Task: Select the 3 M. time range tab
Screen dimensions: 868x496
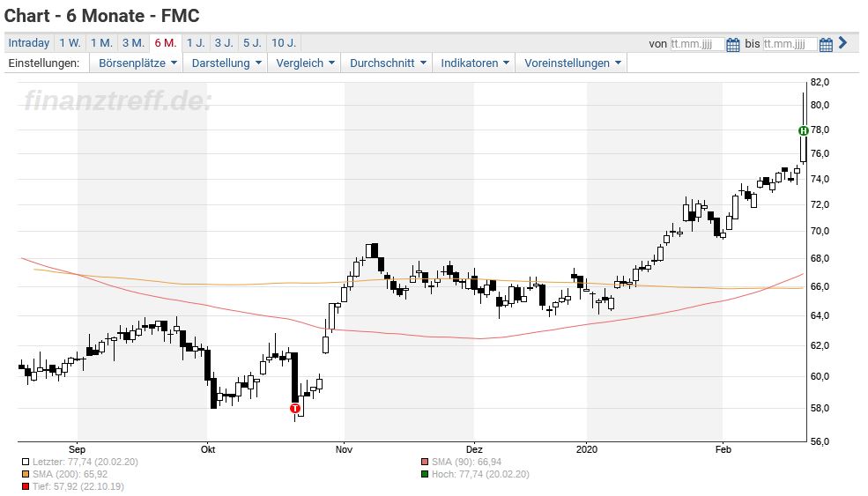Action: tap(133, 43)
